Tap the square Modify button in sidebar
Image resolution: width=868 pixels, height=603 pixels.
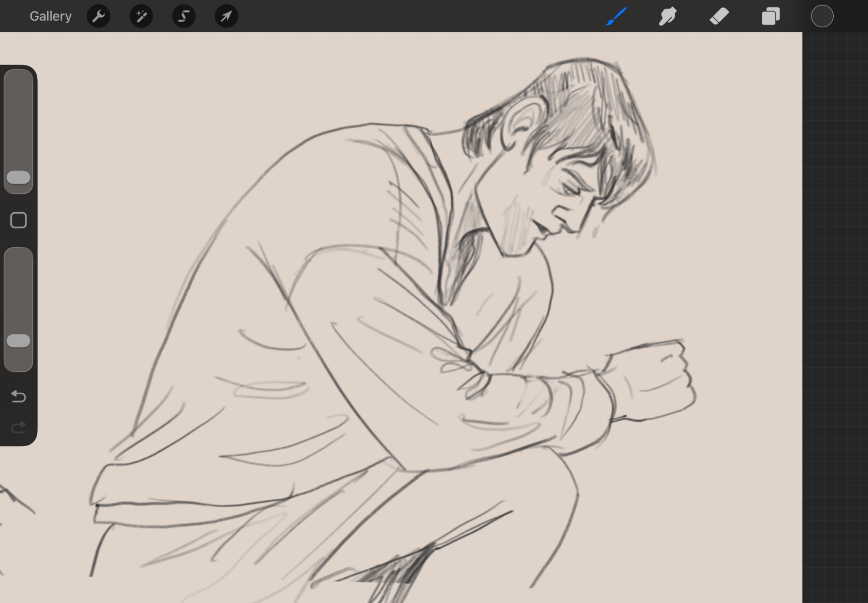[19, 220]
